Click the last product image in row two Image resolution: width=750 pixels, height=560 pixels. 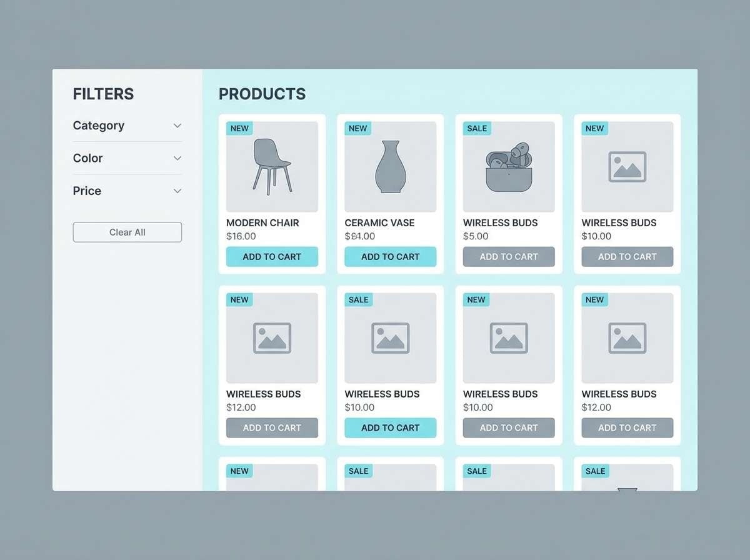(627, 337)
